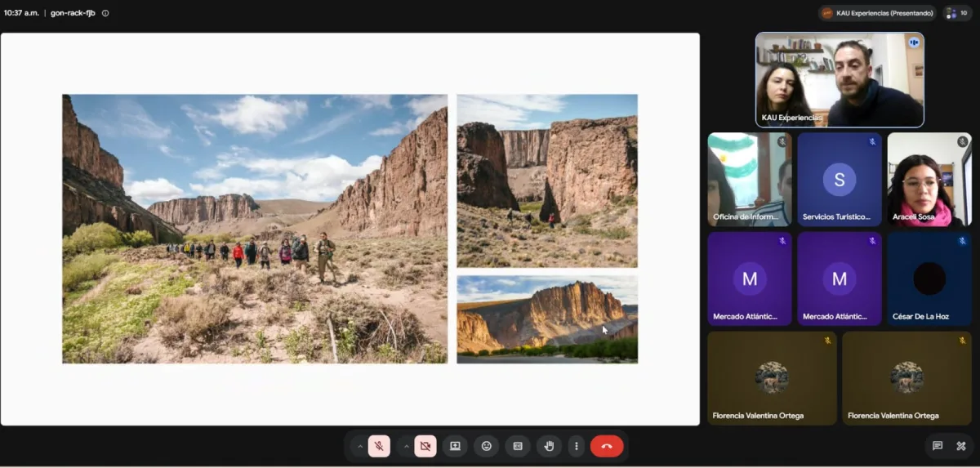Expand audio settings chevron

coord(359,446)
